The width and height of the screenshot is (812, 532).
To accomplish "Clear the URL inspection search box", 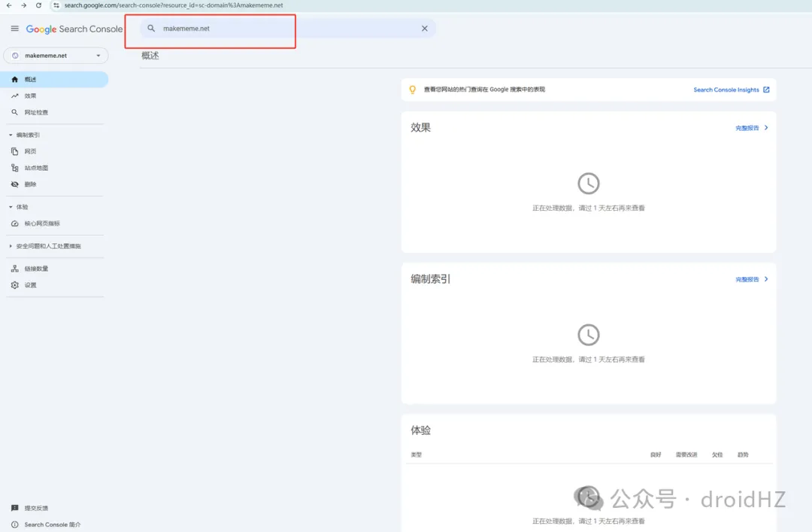I will point(424,29).
